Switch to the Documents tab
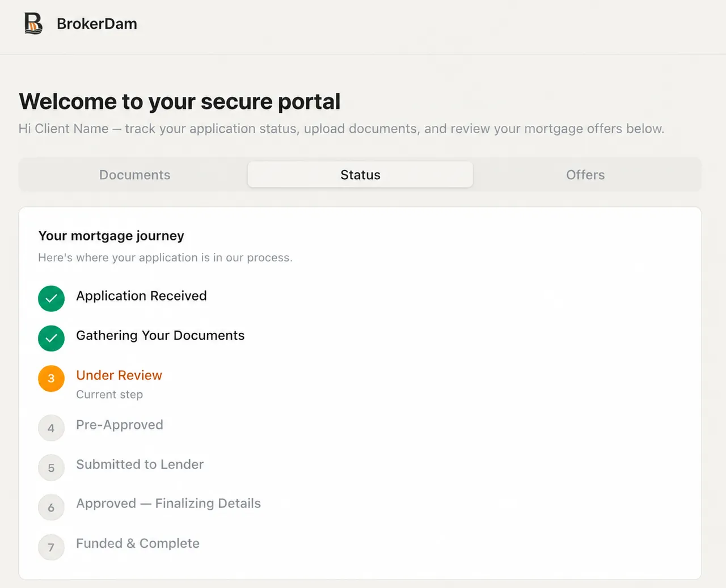 135,175
